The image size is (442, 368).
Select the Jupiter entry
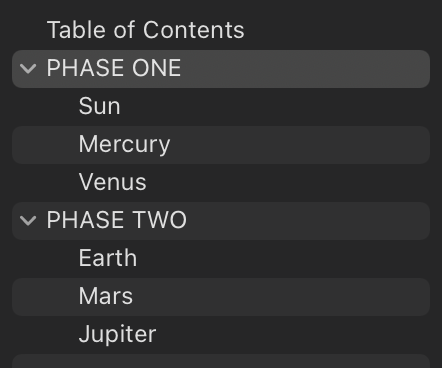221,335
